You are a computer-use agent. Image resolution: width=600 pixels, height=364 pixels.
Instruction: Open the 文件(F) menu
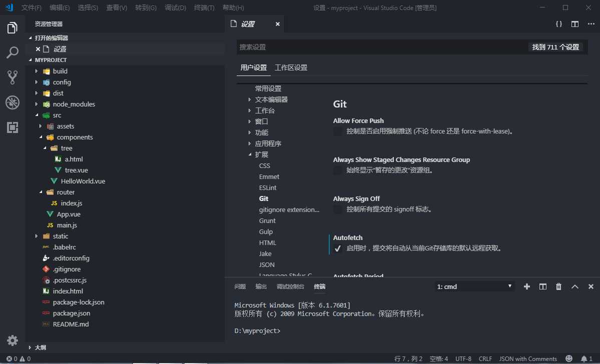(x=32, y=7)
